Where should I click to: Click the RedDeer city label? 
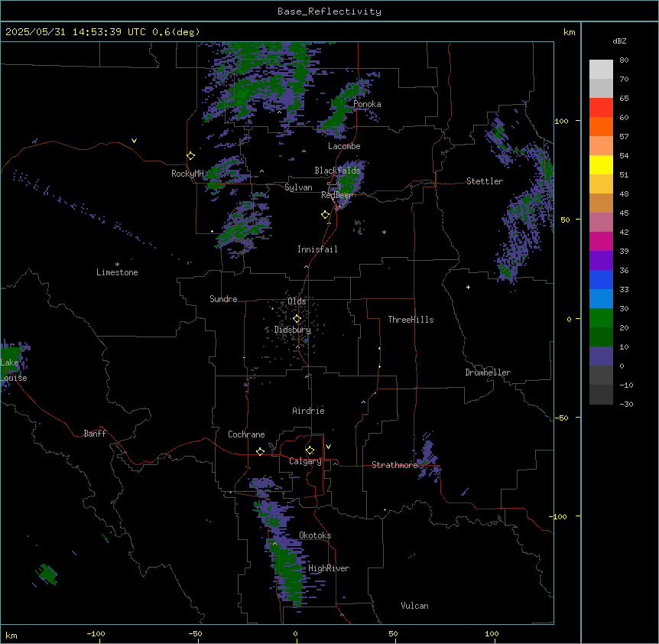[336, 195]
